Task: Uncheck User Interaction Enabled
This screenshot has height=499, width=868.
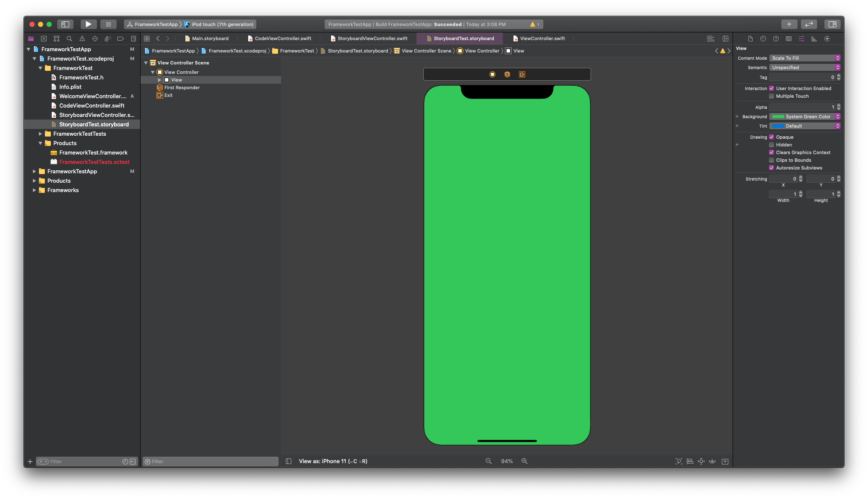Action: [x=771, y=88]
